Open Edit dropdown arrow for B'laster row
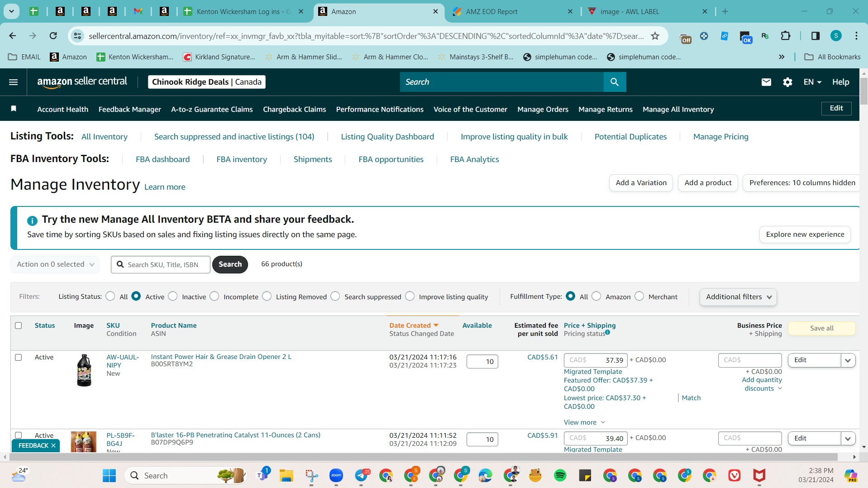The width and height of the screenshot is (868, 488). [x=848, y=438]
